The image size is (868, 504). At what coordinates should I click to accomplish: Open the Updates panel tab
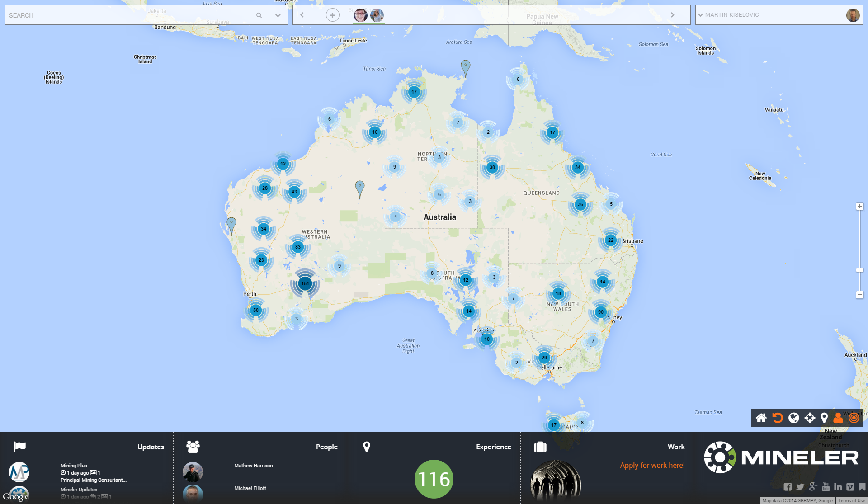[151, 447]
